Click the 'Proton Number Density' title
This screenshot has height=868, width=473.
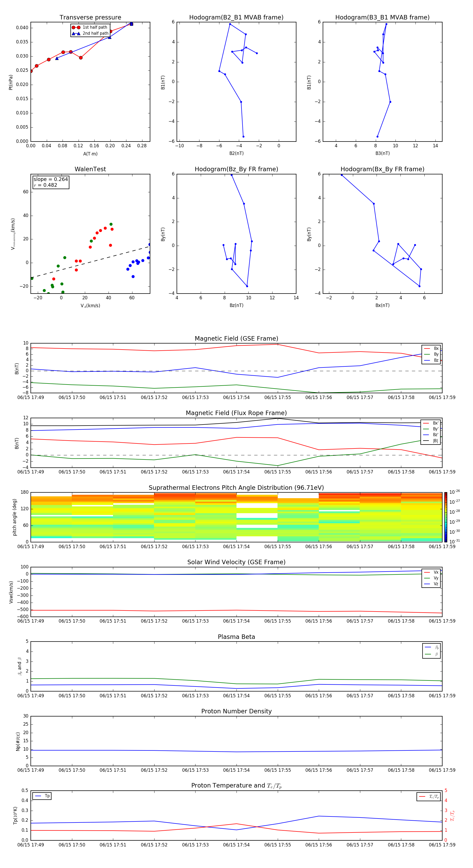tap(236, 711)
